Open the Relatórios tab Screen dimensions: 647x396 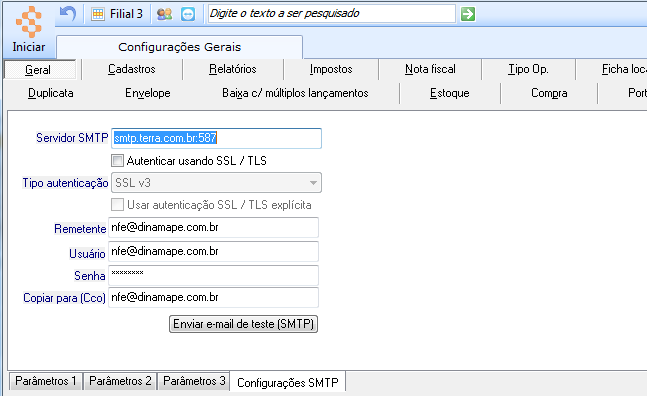tap(233, 69)
